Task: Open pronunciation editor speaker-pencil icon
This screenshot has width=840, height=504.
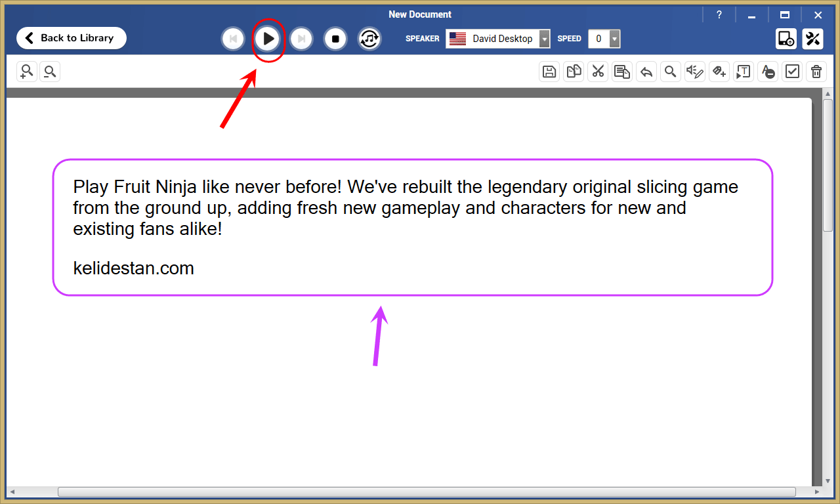Action: point(695,72)
